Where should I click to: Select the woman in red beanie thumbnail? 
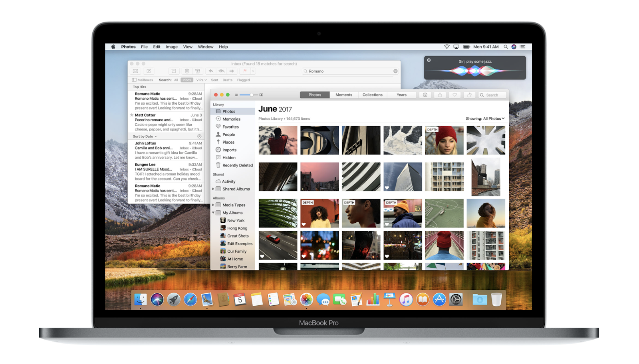point(444,140)
